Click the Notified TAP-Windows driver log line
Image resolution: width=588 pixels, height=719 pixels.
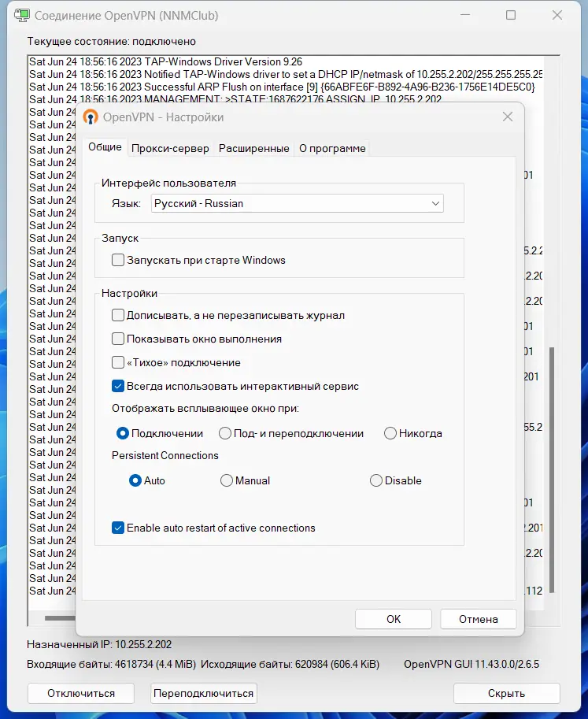[286, 74]
